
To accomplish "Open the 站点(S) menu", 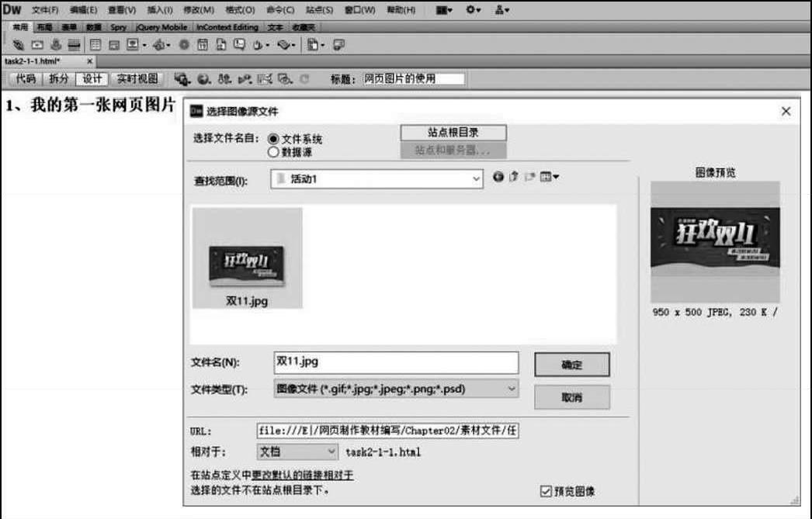I will coord(320,10).
